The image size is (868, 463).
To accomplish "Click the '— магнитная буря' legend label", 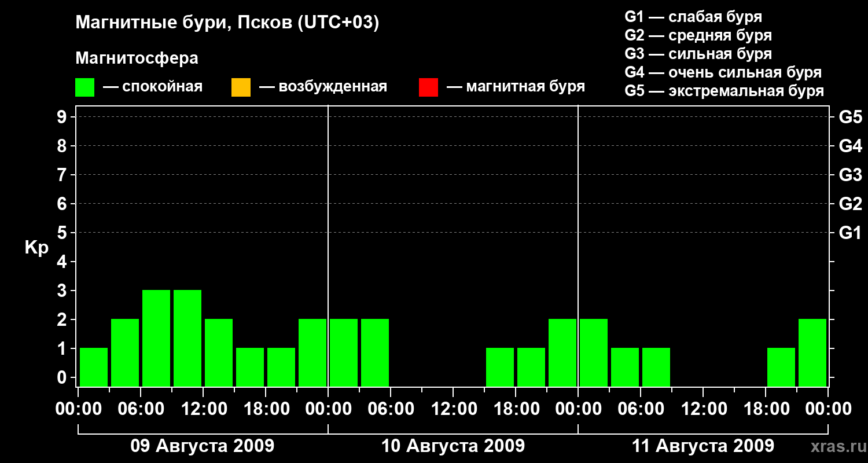I will [516, 87].
